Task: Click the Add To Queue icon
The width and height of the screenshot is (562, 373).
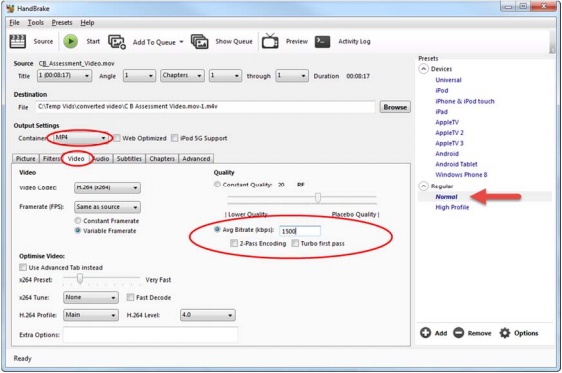Action: 117,42
